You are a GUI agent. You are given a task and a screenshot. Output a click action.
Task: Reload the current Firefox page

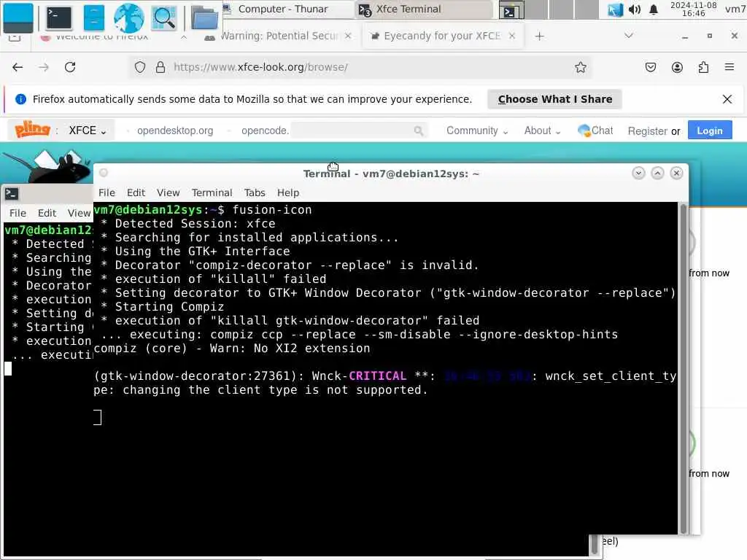[70, 67]
